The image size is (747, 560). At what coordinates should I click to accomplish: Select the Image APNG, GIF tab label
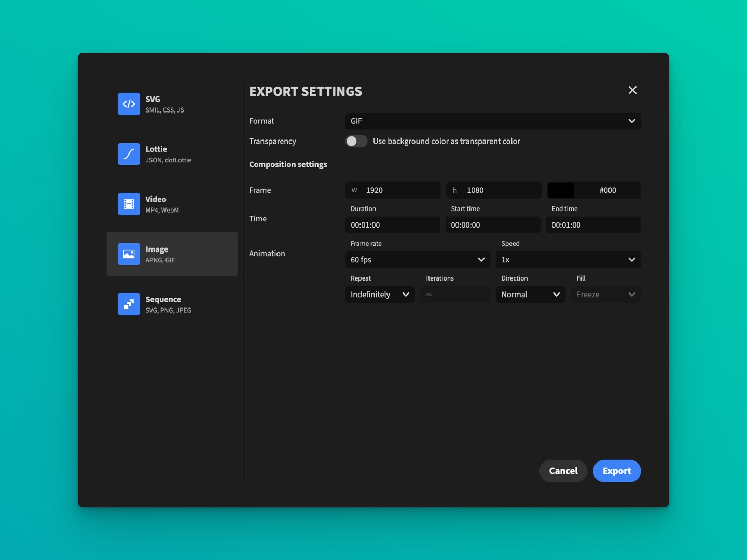click(x=160, y=254)
